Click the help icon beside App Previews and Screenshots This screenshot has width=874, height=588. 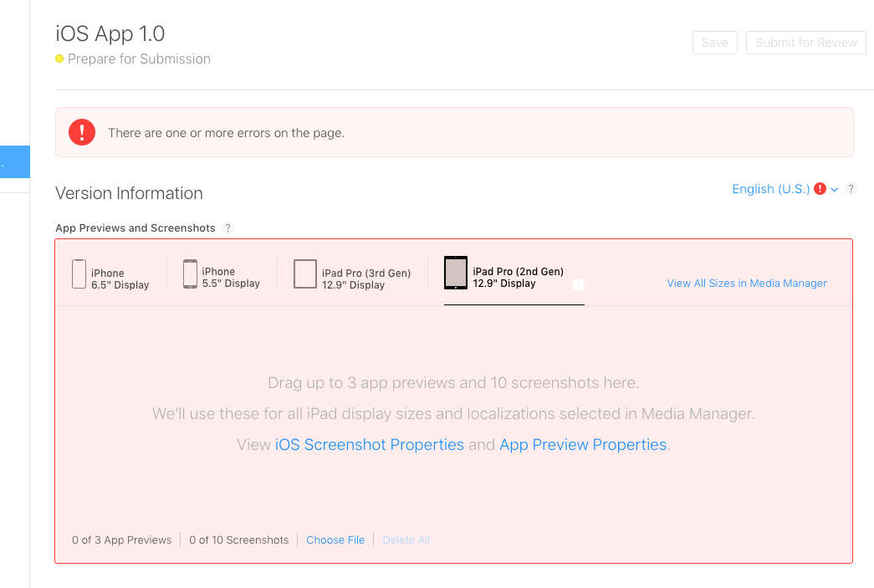227,228
